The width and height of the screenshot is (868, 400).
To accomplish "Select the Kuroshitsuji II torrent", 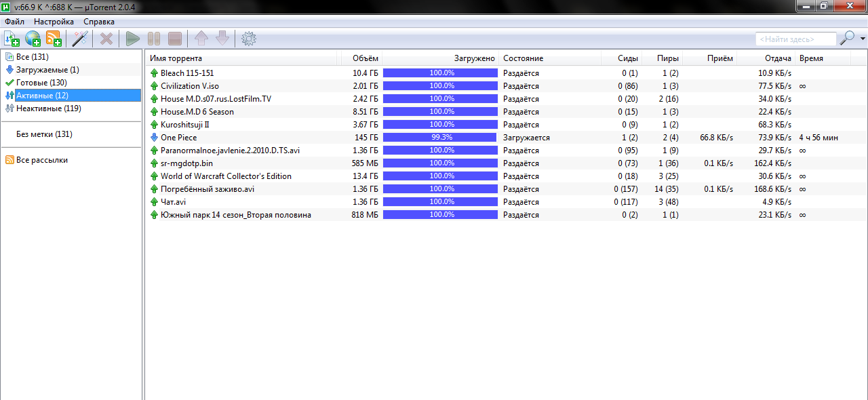I will 506,124.
